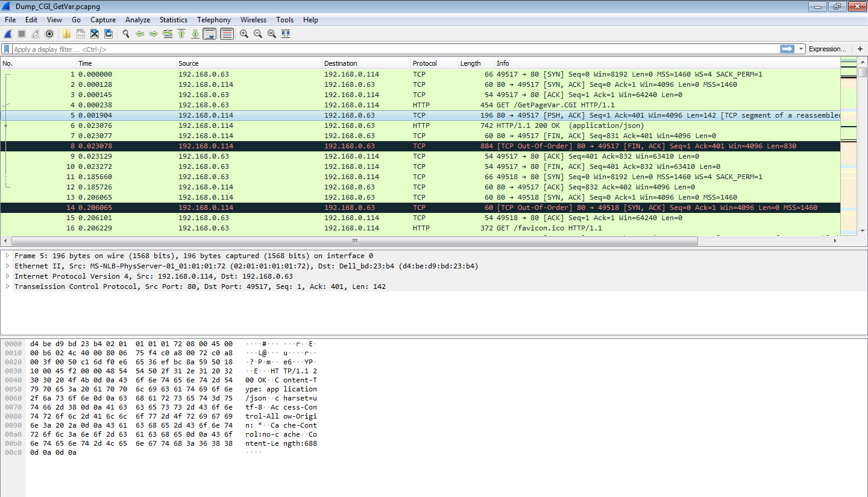Screen dimensions: 868x497
Task: Expand the Transmission Control Protocol node
Action: click(x=7, y=286)
